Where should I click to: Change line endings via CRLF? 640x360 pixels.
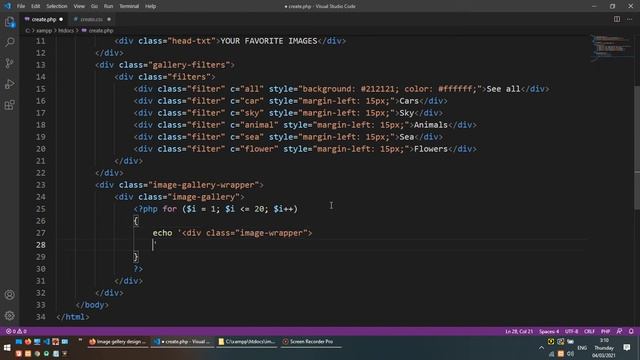pos(589,331)
